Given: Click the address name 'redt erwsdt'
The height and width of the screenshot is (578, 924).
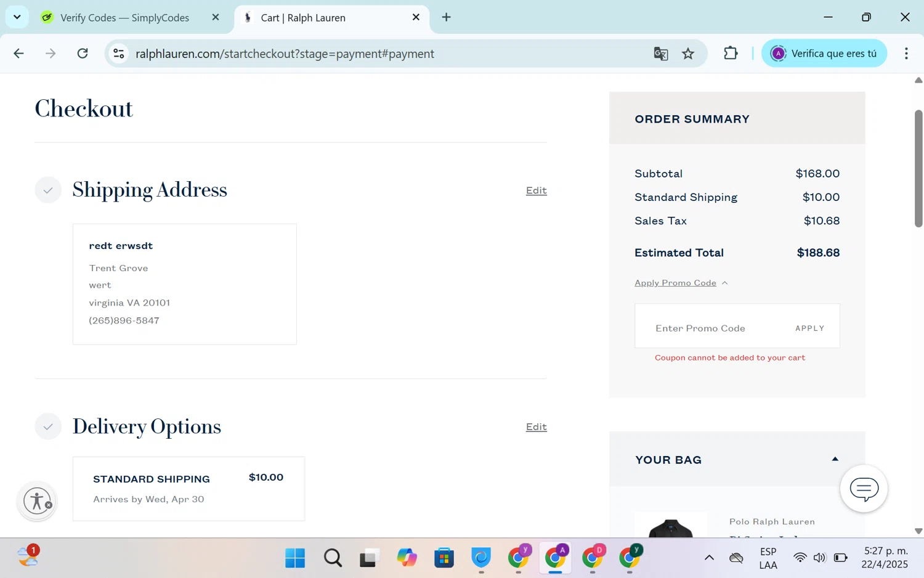Looking at the screenshot, I should click(121, 246).
